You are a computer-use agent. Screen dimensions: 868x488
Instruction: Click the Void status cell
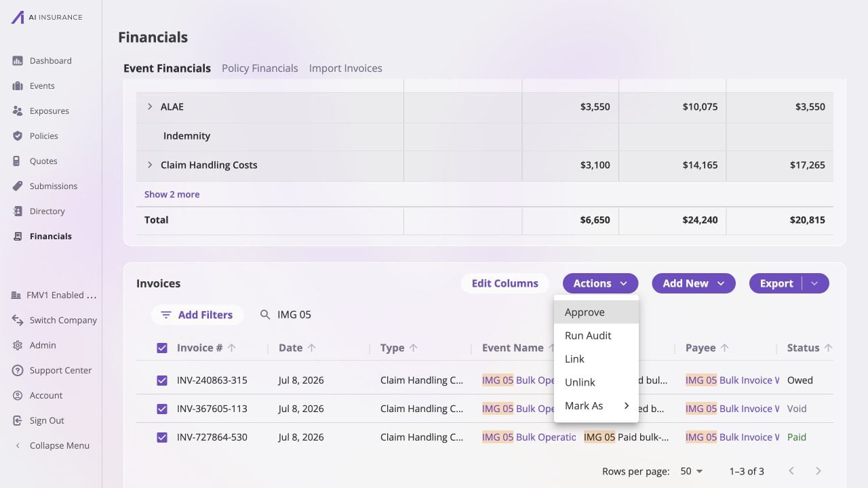[797, 409]
